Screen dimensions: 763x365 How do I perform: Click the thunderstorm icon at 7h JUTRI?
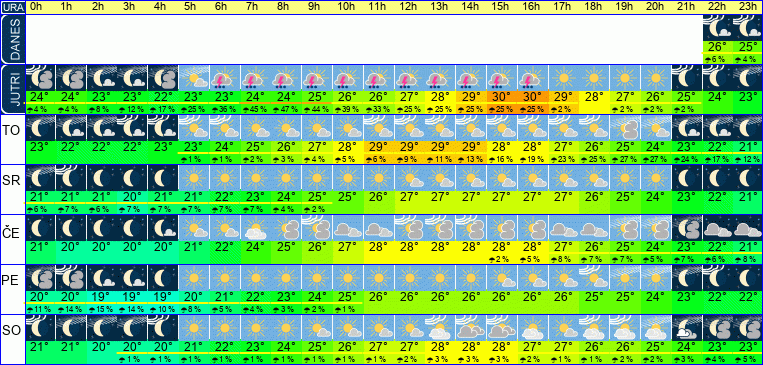(x=255, y=78)
